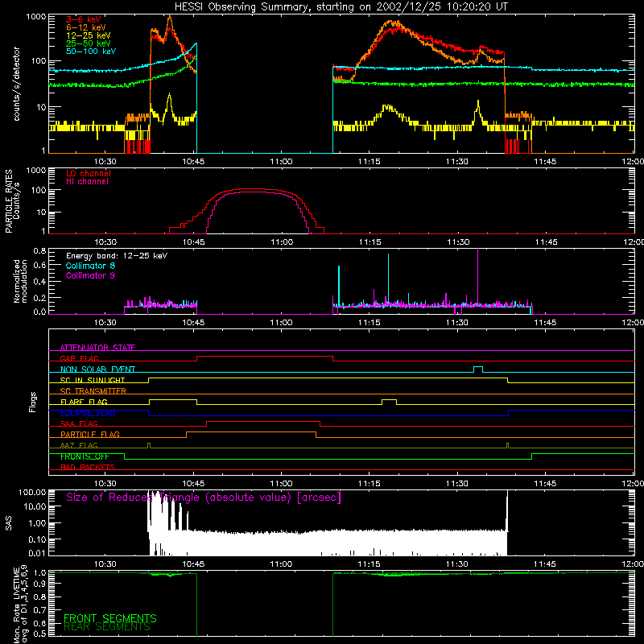The height and width of the screenshot is (644, 644).
Task: Click the 'Size of Reduced Triangle' plot title
Action: [204, 497]
